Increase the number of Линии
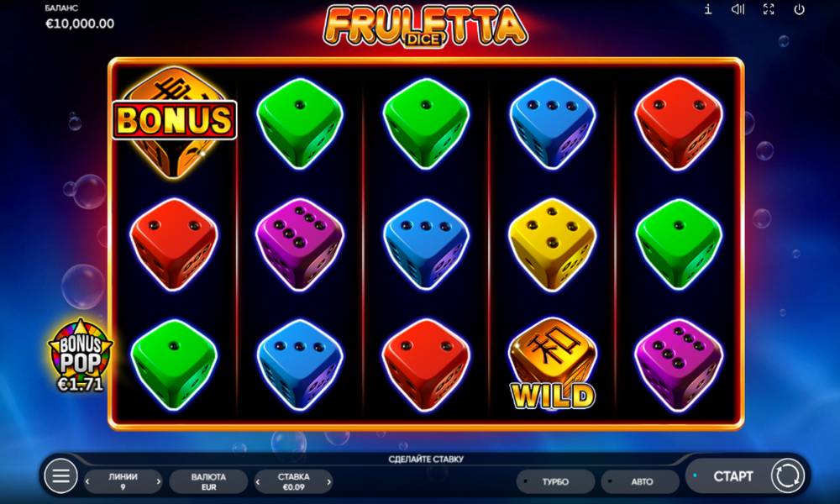Screen dimensions: 840x504 click(x=158, y=481)
